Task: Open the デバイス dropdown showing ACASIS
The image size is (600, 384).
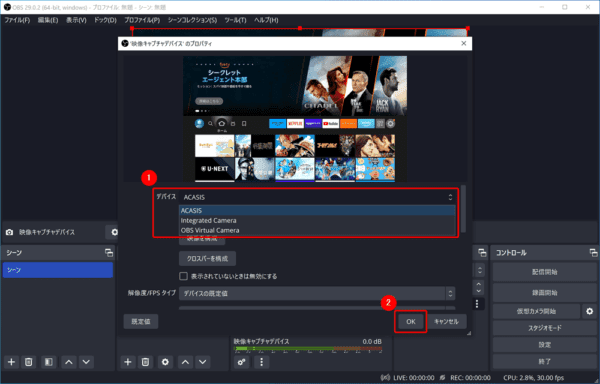Action: coord(318,197)
